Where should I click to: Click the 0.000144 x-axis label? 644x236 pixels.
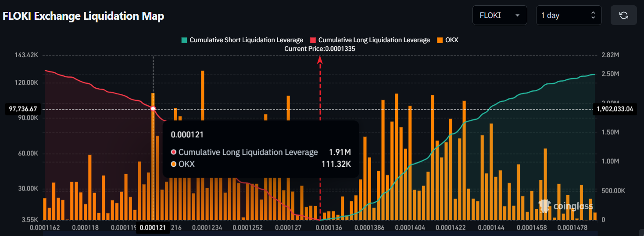[491, 228]
